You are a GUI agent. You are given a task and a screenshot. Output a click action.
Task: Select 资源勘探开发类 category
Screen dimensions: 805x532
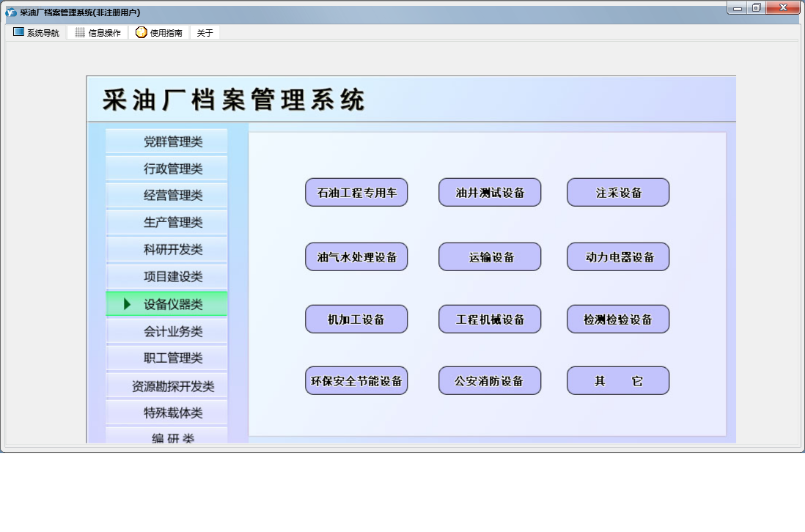(x=166, y=385)
